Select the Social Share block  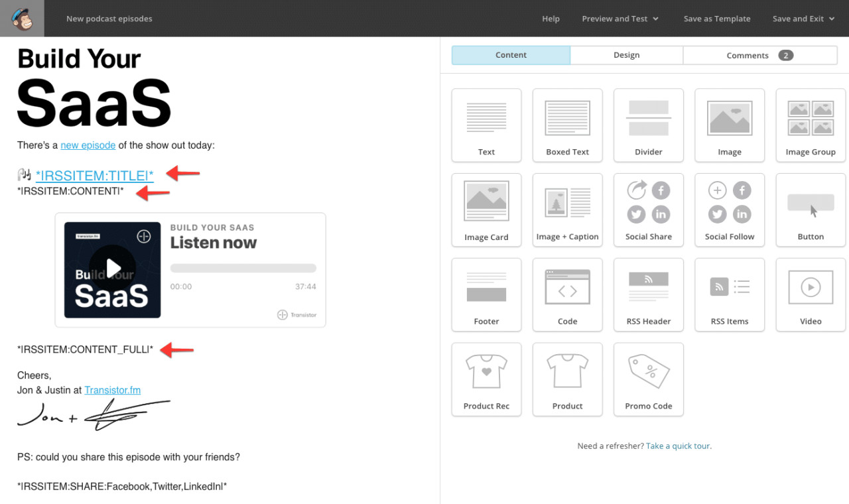click(648, 210)
